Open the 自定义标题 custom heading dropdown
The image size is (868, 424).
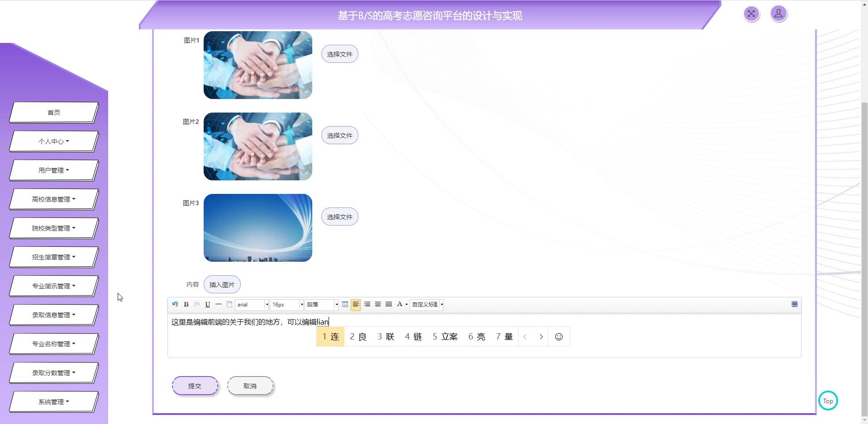pos(427,305)
